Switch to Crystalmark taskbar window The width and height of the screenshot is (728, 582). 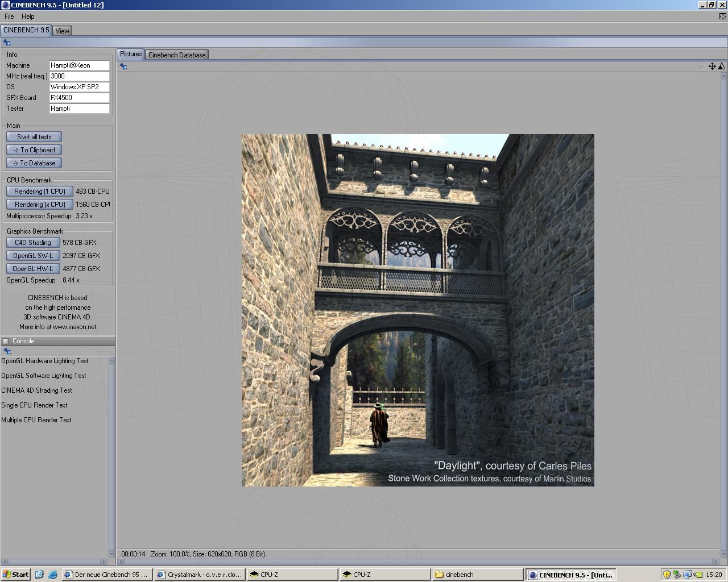(x=199, y=575)
